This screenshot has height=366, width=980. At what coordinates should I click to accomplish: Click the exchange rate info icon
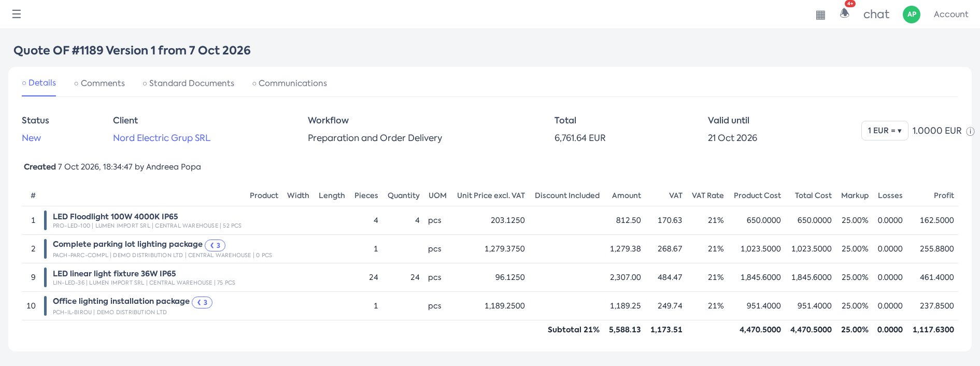point(971,132)
